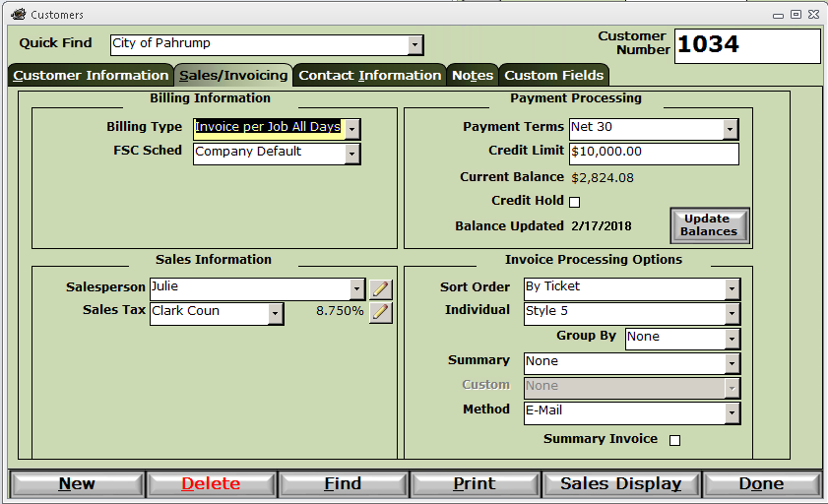828x504 pixels.
Task: Expand the Sort Order By Ticket dropdown
Action: tap(732, 289)
